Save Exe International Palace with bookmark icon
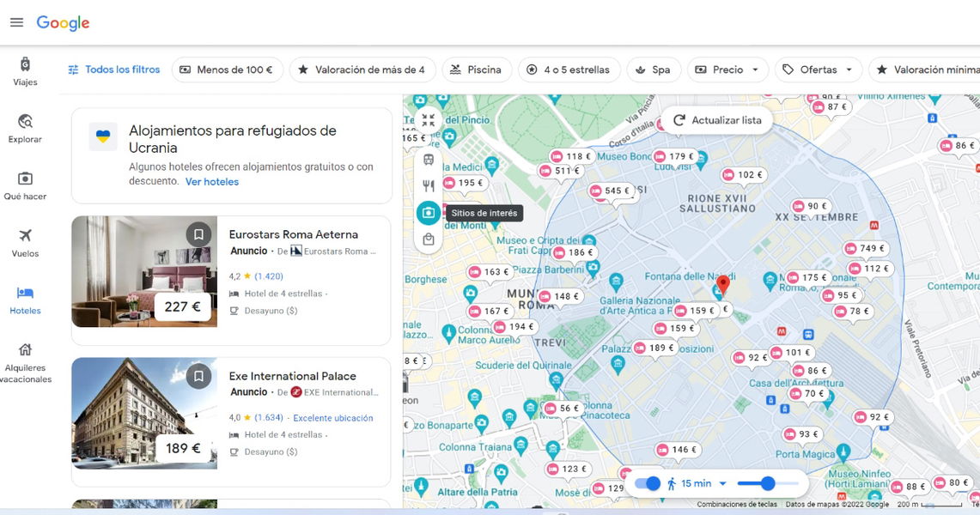The width and height of the screenshot is (980, 515). click(198, 377)
